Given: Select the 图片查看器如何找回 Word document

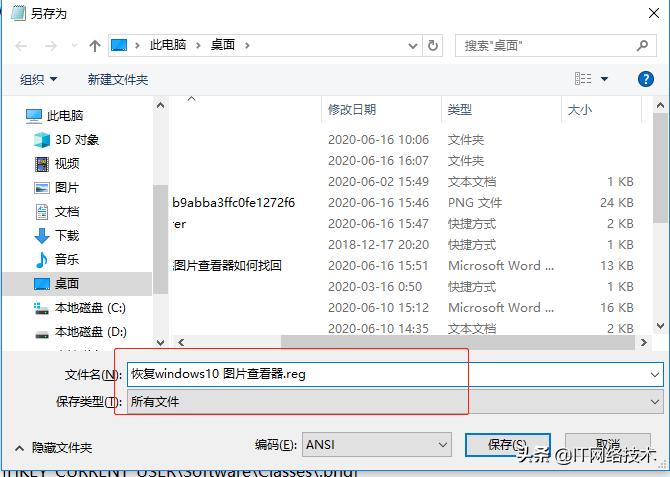Looking at the screenshot, I should pyautogui.click(x=227, y=266).
